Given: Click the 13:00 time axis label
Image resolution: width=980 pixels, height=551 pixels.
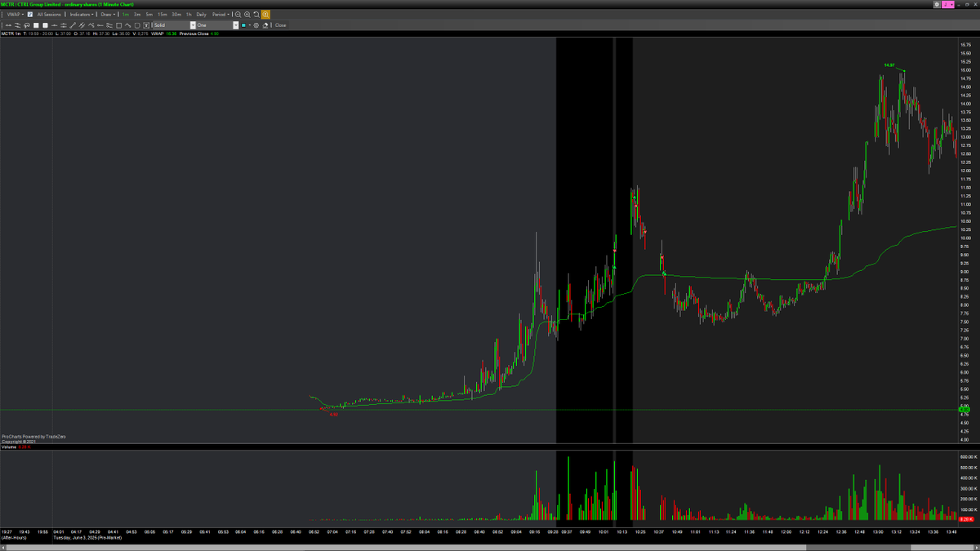Looking at the screenshot, I should [878, 531].
